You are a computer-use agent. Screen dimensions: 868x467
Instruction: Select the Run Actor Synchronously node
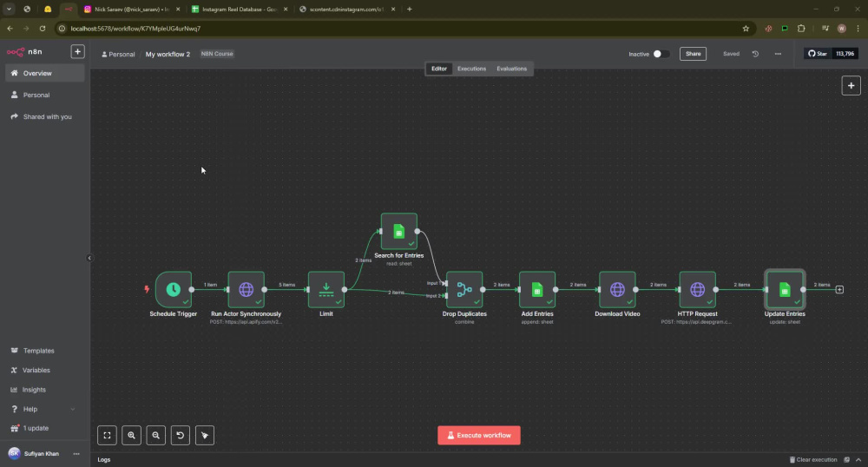[246, 289]
